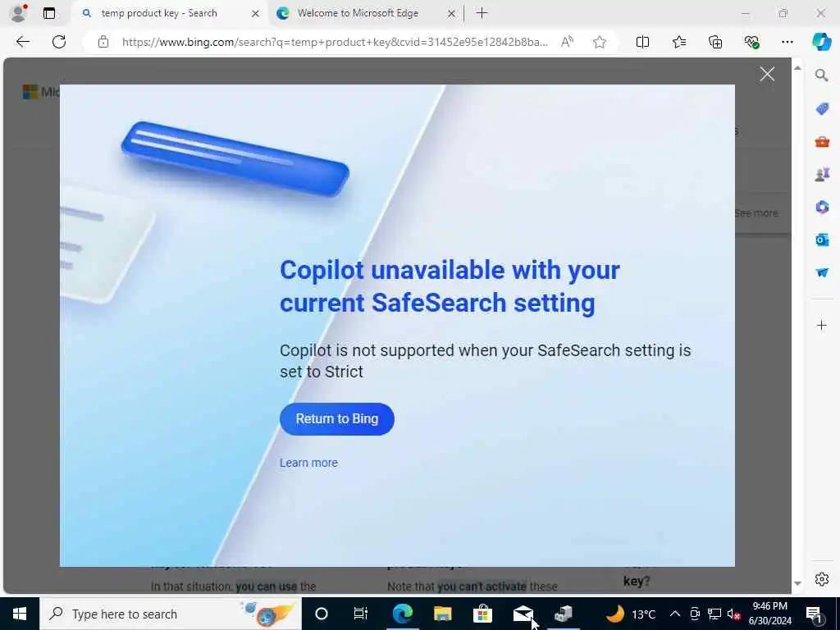The image size is (840, 630).
Task: Open tab actions menu
Action: [48, 13]
